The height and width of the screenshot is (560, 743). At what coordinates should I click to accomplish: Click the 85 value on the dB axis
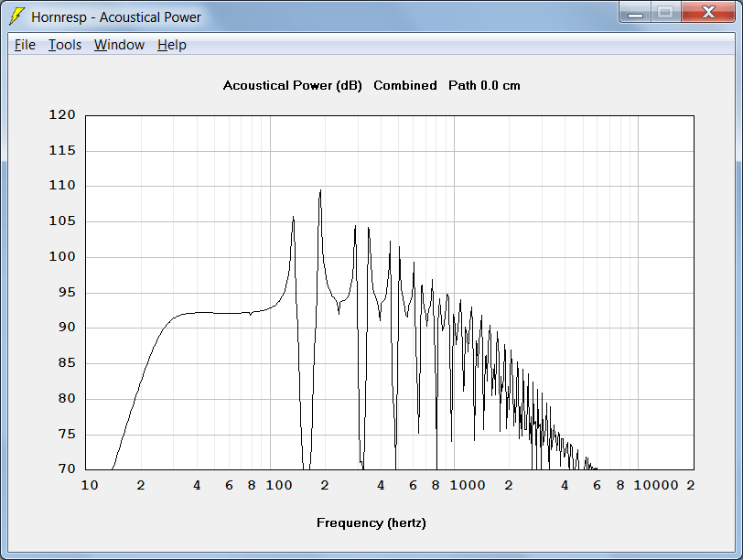click(67, 363)
